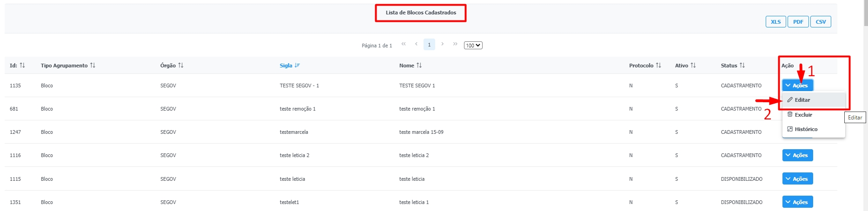Click the page 1 pagination button
The image size is (868, 211).
pyautogui.click(x=429, y=45)
